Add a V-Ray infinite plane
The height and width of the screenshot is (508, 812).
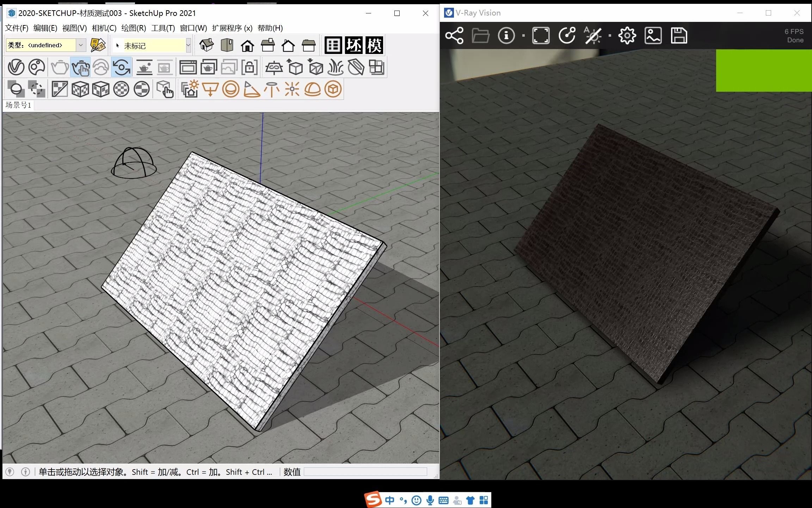pos(274,67)
